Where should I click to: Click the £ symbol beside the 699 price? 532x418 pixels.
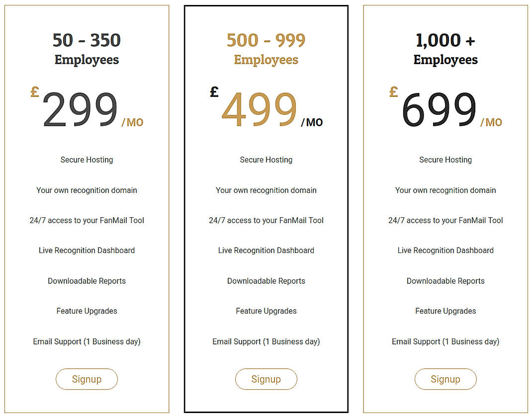tap(393, 91)
